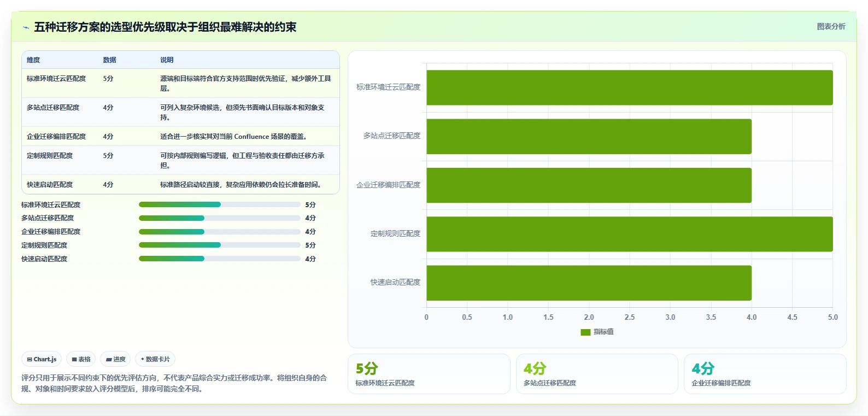Click y-axis label 定制规则匹配度 in chart
868x416 pixels.
395,233
